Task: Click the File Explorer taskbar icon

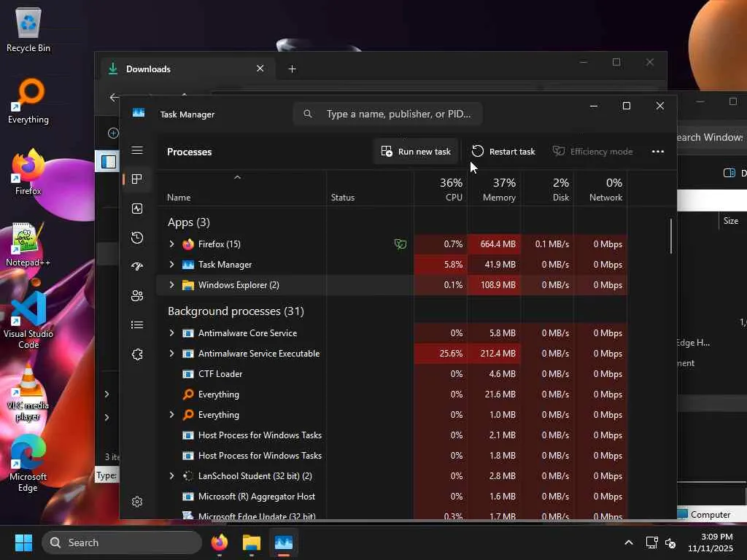Action: pyautogui.click(x=251, y=542)
